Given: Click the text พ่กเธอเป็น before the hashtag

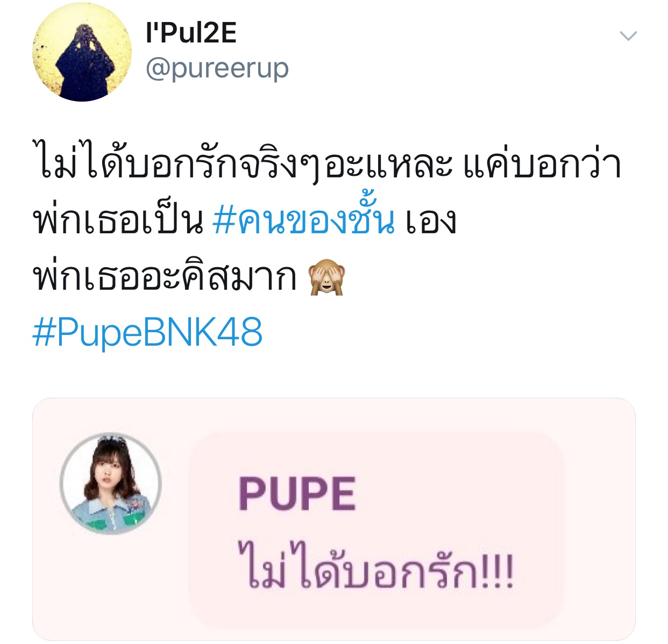Looking at the screenshot, I should pos(118,219).
